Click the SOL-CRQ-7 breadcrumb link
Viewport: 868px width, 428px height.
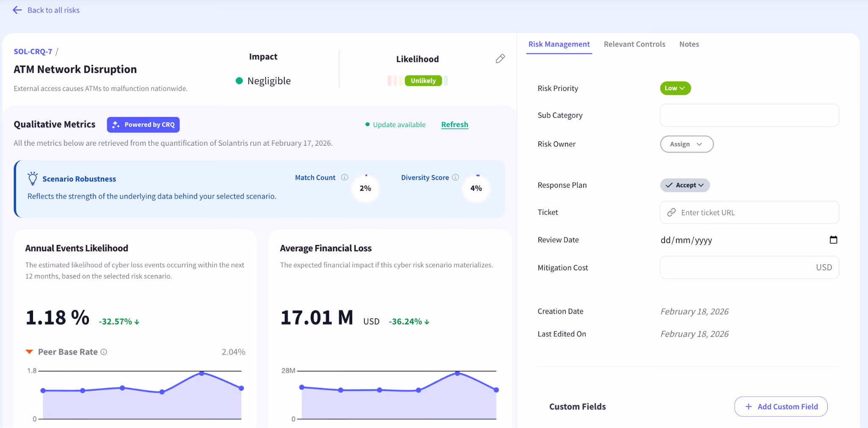pyautogui.click(x=33, y=51)
